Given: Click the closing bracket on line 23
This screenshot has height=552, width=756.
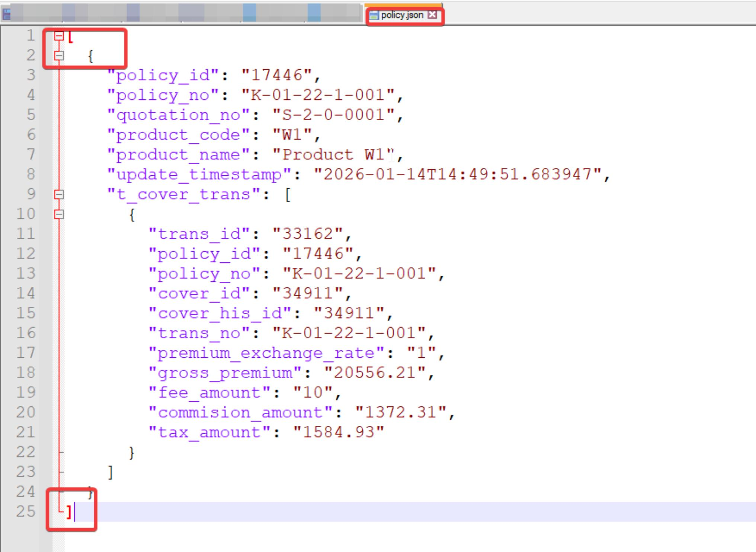Looking at the screenshot, I should (x=110, y=472).
